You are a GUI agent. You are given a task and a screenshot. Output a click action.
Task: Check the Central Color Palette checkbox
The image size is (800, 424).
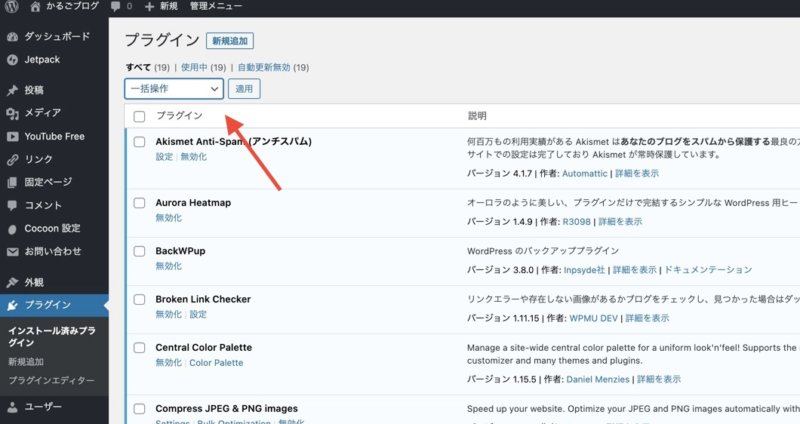point(139,348)
